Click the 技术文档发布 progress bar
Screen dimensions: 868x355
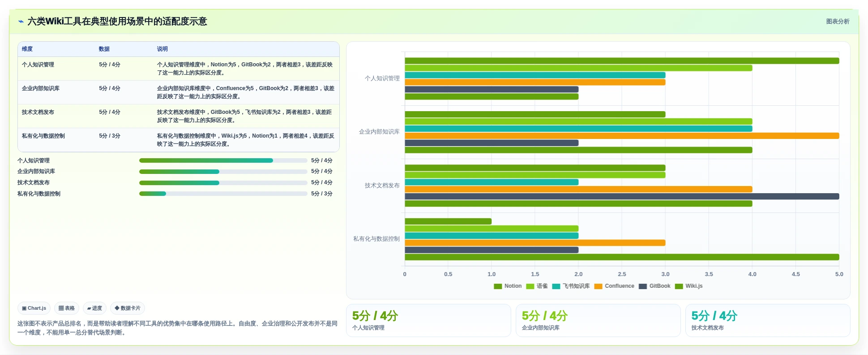pyautogui.click(x=223, y=183)
